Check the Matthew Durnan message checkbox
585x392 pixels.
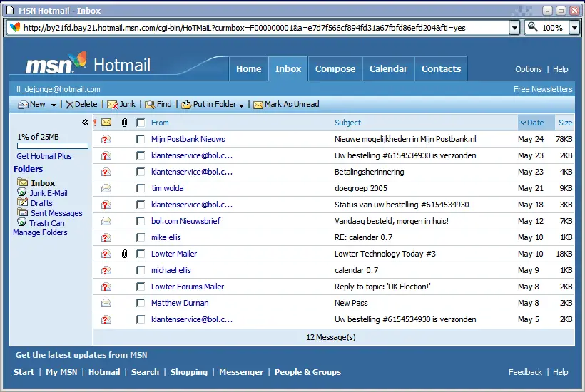click(141, 303)
